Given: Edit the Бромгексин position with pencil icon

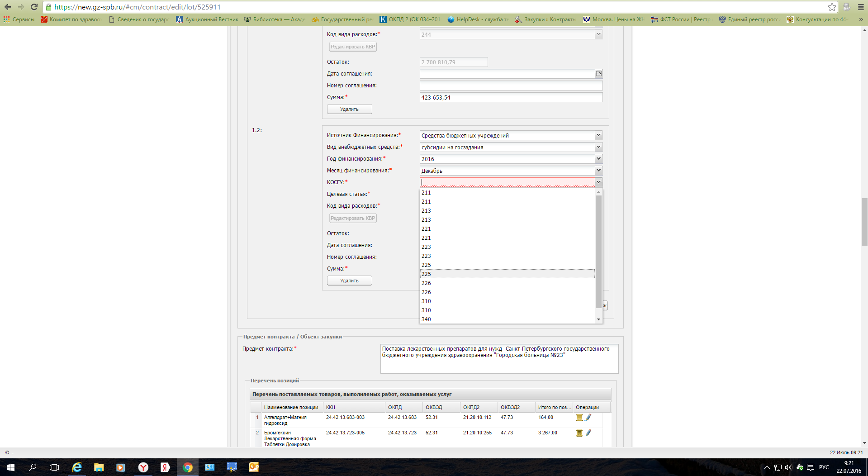Looking at the screenshot, I should [588, 433].
